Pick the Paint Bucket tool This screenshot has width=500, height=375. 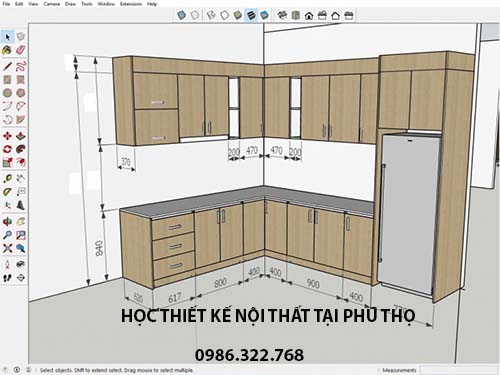tap(7, 50)
